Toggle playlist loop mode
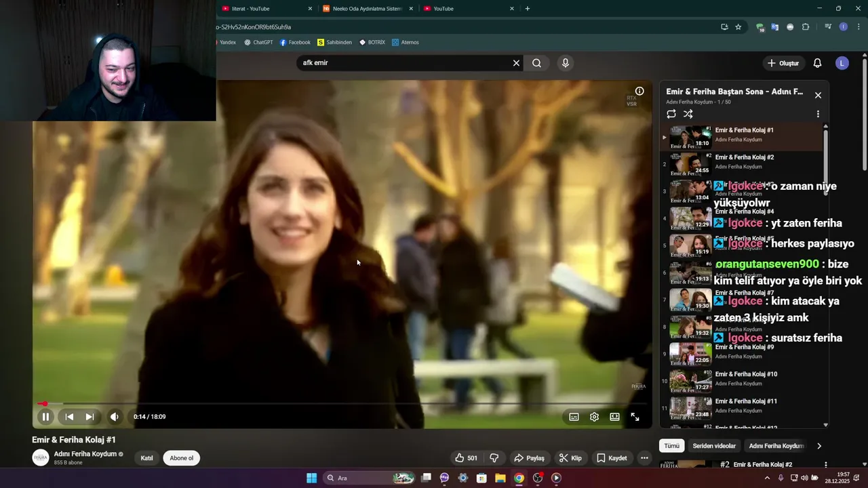 (671, 114)
